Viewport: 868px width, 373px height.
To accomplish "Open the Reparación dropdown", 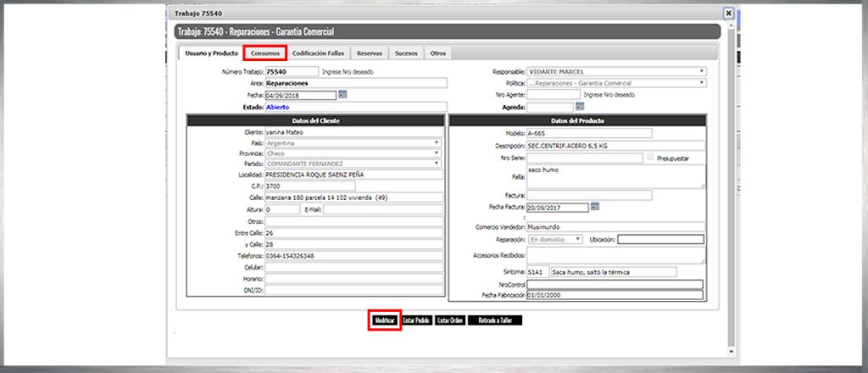I will pyautogui.click(x=554, y=239).
